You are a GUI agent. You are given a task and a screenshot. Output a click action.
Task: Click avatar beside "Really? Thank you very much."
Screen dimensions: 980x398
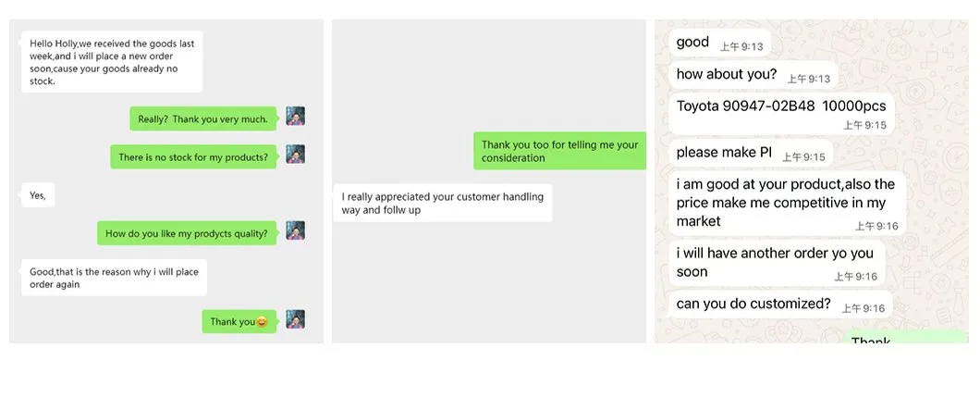point(295,118)
